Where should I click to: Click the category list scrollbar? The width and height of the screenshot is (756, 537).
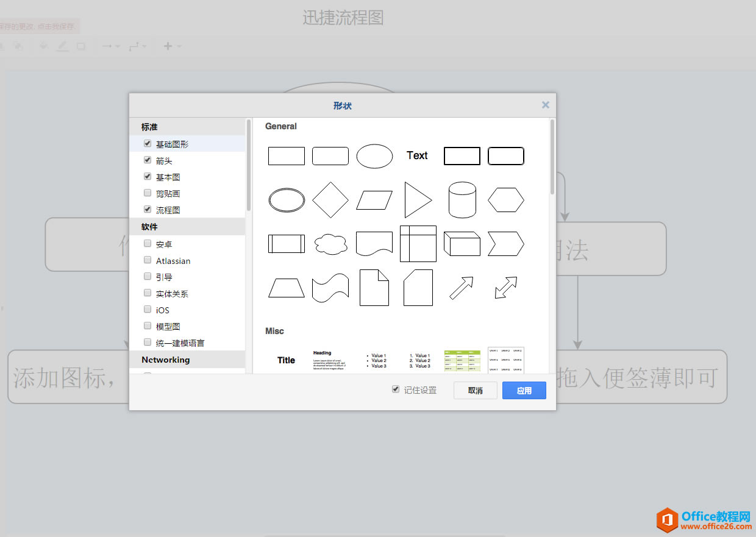249,166
